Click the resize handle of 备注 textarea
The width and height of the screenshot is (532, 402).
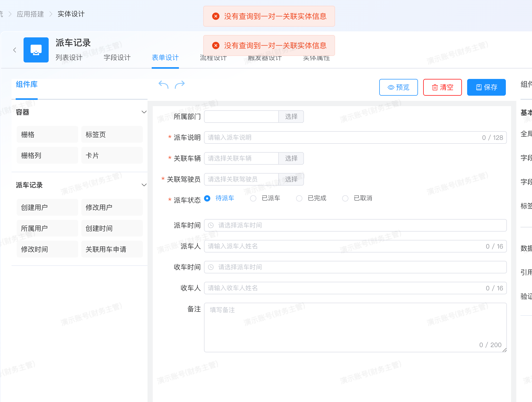coord(504,350)
